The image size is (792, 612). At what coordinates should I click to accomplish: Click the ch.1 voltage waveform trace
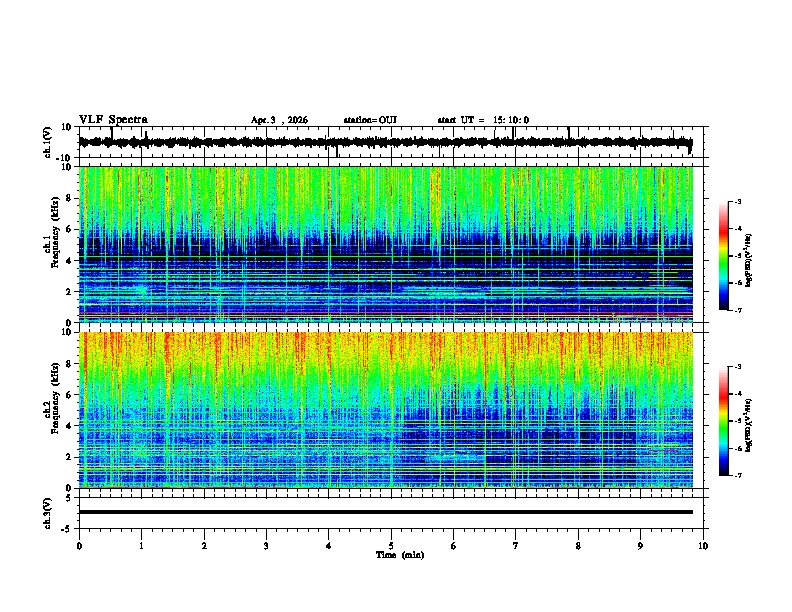[385, 142]
